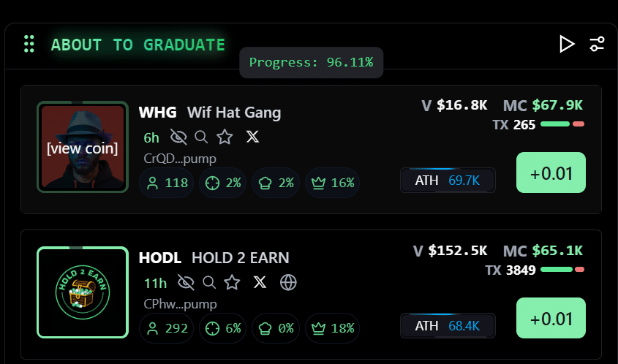Open the filter settings sliders icon
This screenshot has height=364, width=618.
(597, 44)
